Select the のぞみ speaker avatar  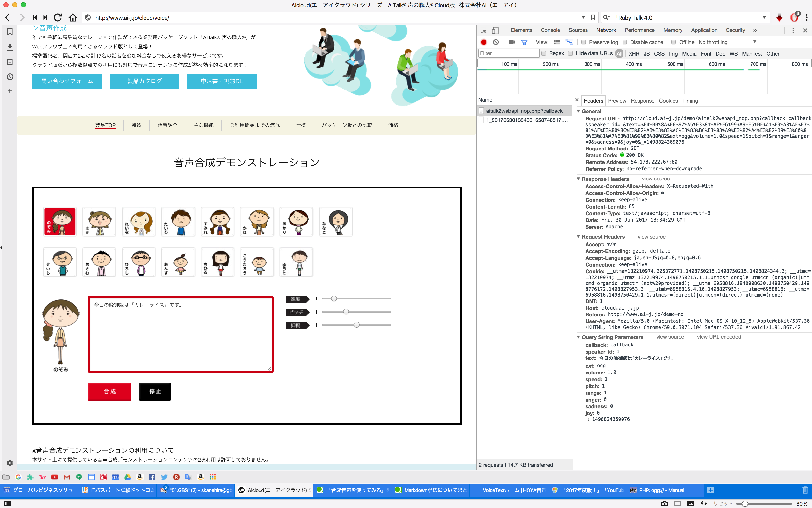tap(60, 221)
